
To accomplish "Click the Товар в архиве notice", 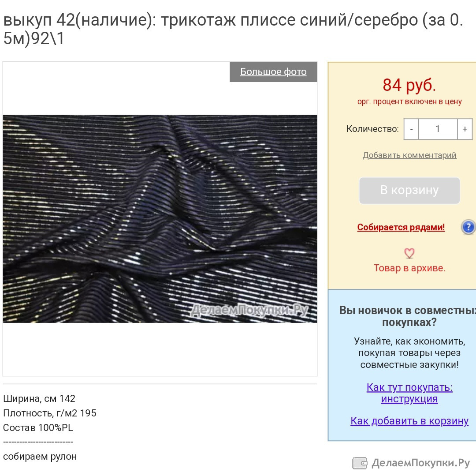I will (x=409, y=268).
